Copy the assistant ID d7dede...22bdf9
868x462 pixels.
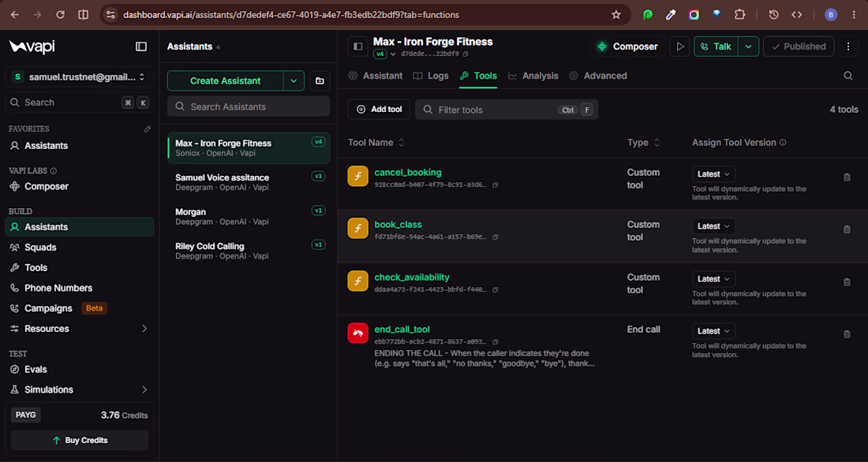click(466, 54)
